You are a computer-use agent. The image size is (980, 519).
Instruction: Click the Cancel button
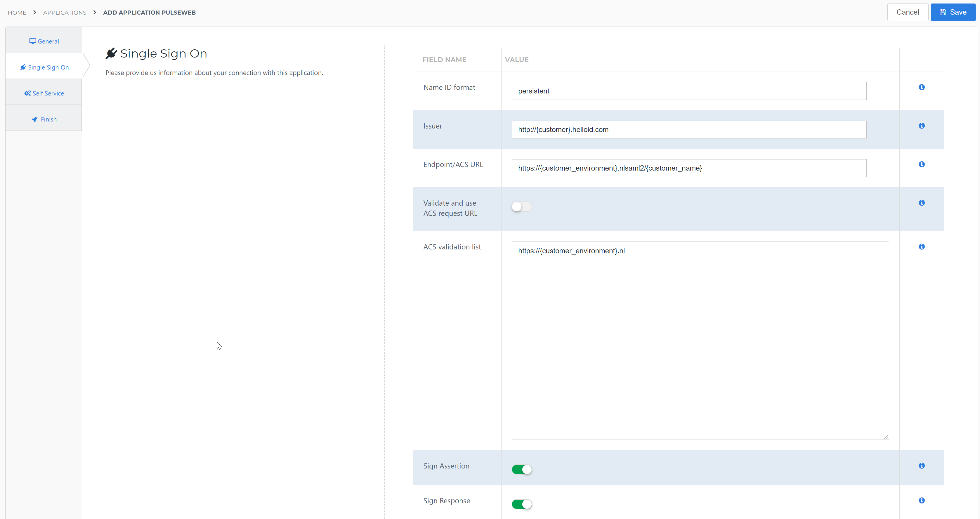click(907, 12)
